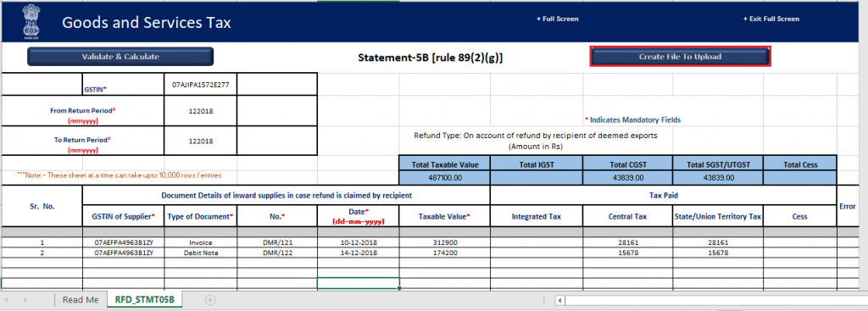Select the GSTIN value cell 07AJIPA1572E277
The width and height of the screenshot is (868, 311).
coord(200,84)
